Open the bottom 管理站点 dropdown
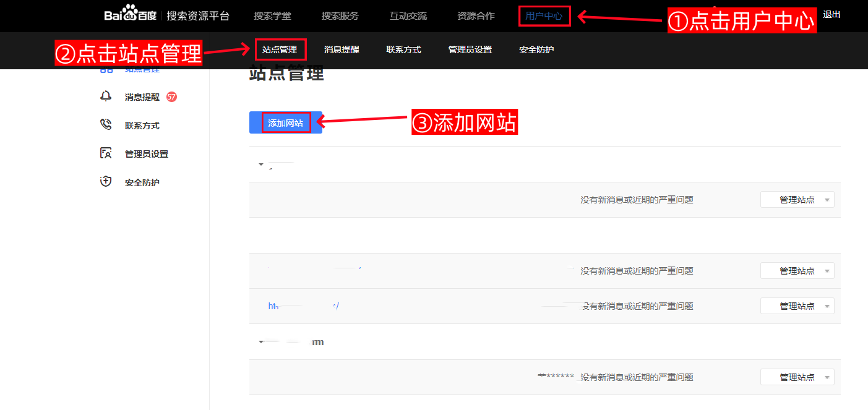The height and width of the screenshot is (410, 868). [x=797, y=377]
